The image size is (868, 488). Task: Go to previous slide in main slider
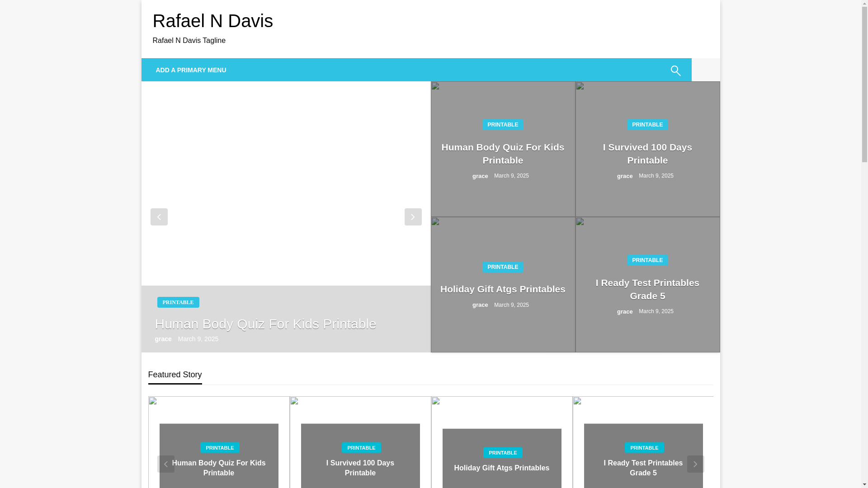[159, 217]
